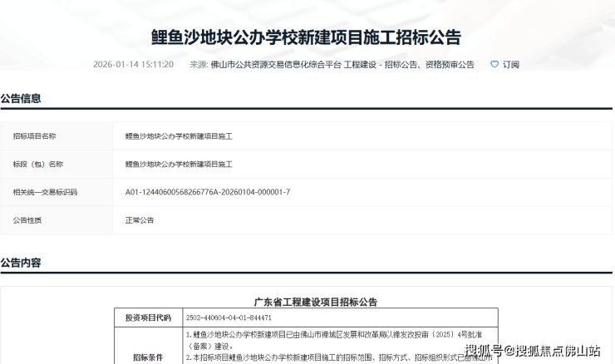Select the 公告内容 section heading
This screenshot has height=364, width=615.
point(21,263)
